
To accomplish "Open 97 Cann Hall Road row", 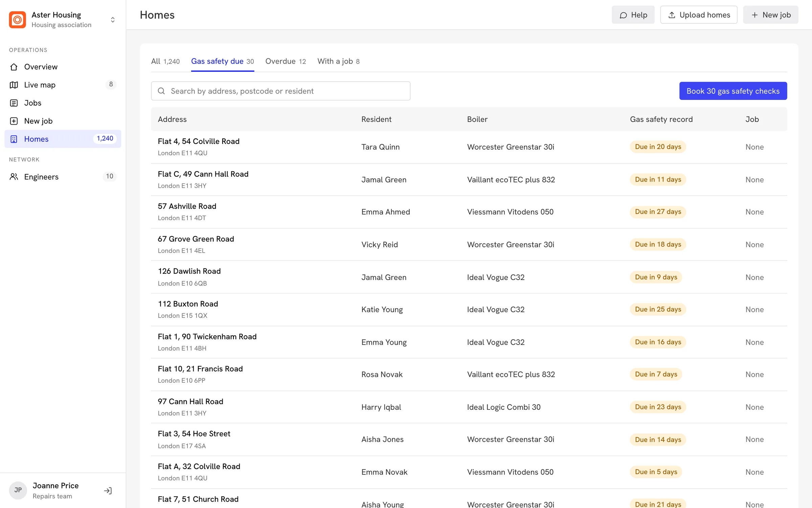I will (469, 407).
